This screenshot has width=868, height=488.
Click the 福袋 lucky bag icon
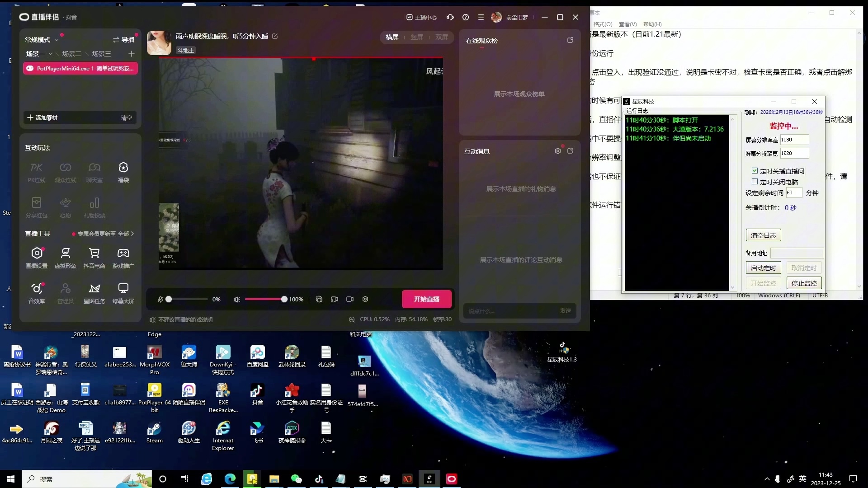(123, 168)
